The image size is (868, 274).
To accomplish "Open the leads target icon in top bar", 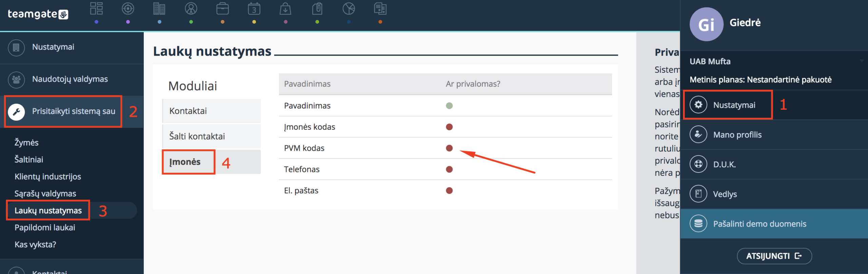I will [x=128, y=8].
